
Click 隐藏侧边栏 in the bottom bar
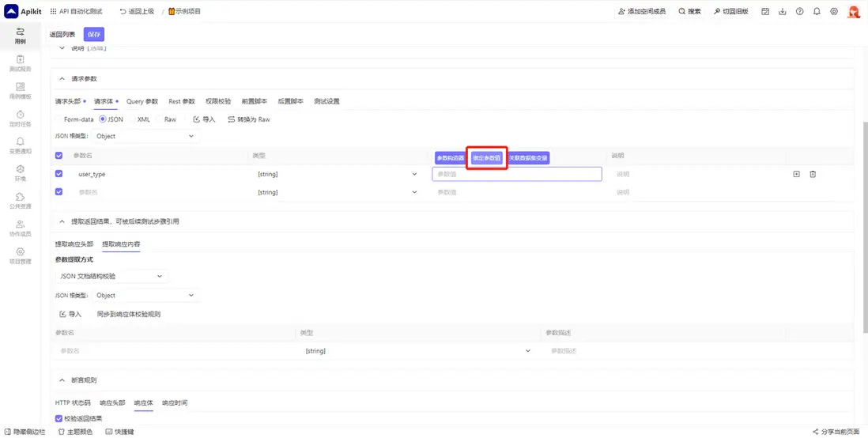coord(25,432)
